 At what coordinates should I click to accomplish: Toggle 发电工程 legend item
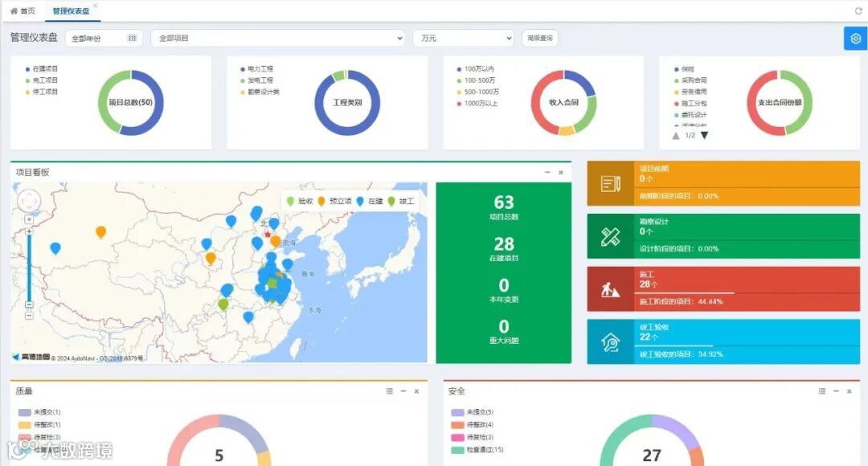tap(257, 80)
